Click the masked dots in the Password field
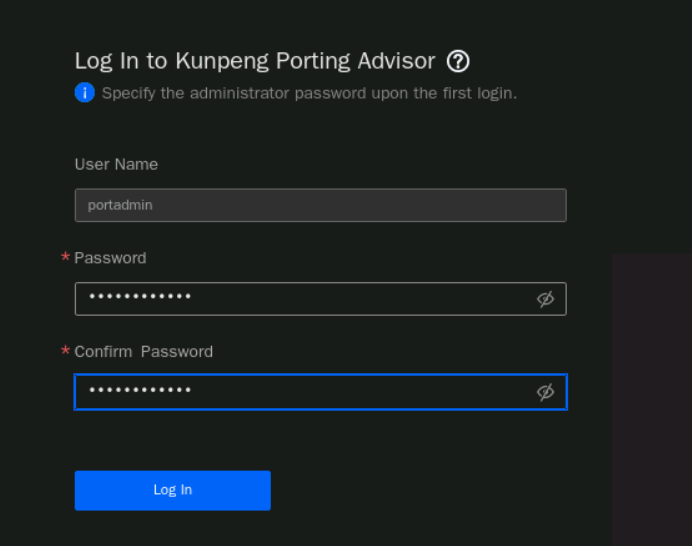Image resolution: width=692 pixels, height=546 pixels. point(140,298)
